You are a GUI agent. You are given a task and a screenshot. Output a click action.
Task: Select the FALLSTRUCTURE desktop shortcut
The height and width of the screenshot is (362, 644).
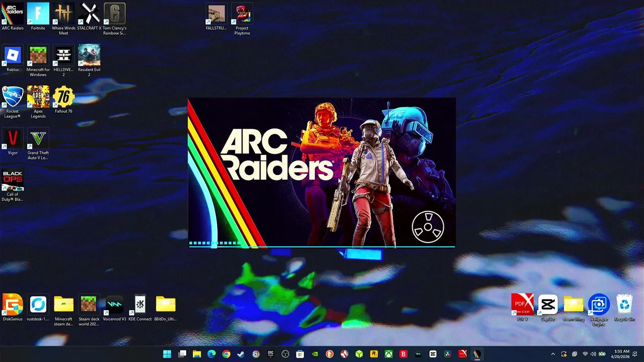216,17
